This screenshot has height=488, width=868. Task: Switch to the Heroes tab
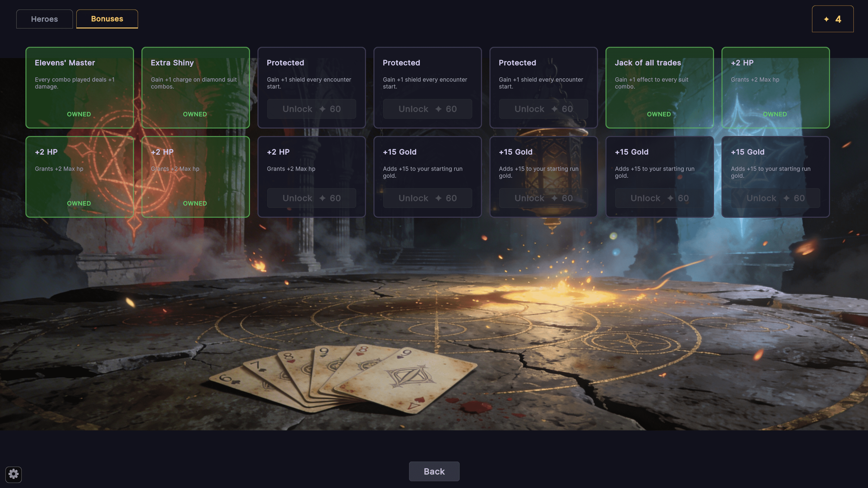(x=45, y=19)
